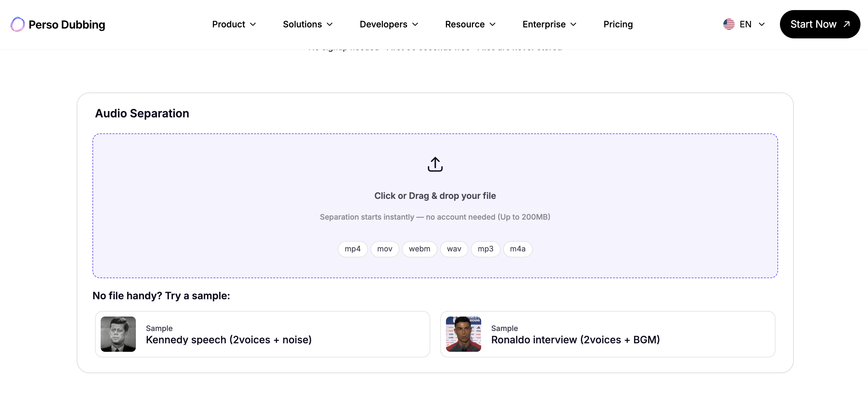Open the EN language selector
868x399 pixels.
point(744,24)
